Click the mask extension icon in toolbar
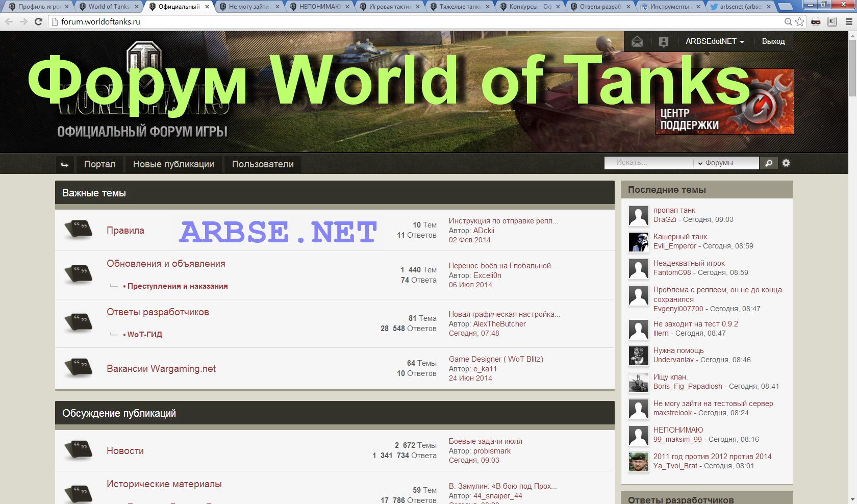 click(x=816, y=21)
